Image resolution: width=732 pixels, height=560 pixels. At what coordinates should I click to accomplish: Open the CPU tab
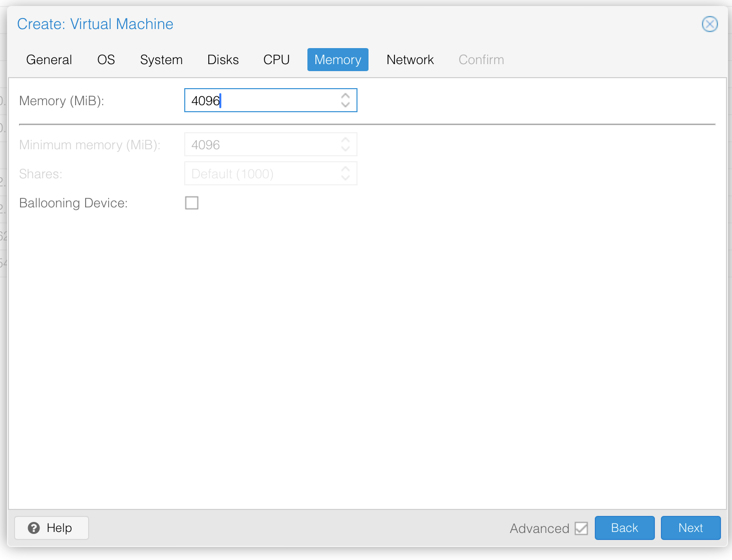[x=276, y=60]
